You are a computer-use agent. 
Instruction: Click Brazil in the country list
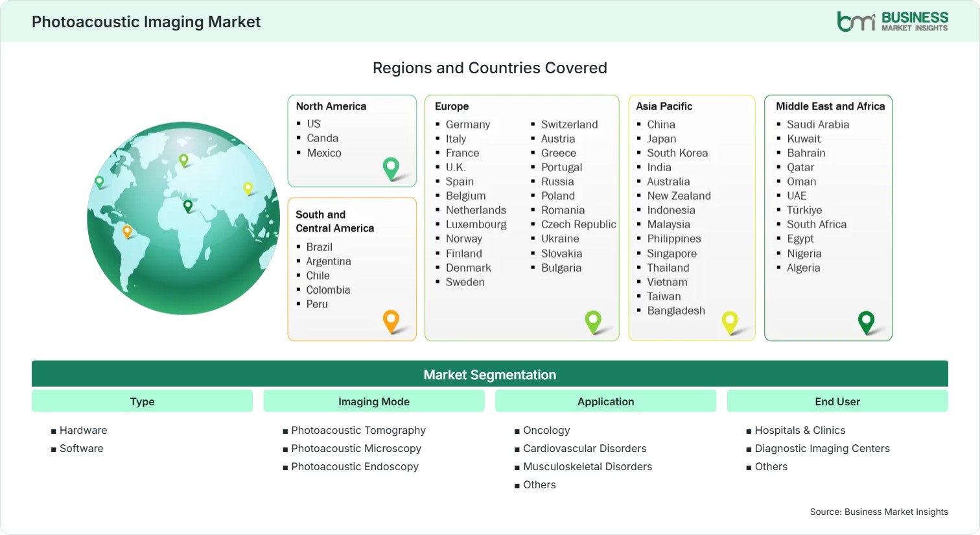point(319,247)
